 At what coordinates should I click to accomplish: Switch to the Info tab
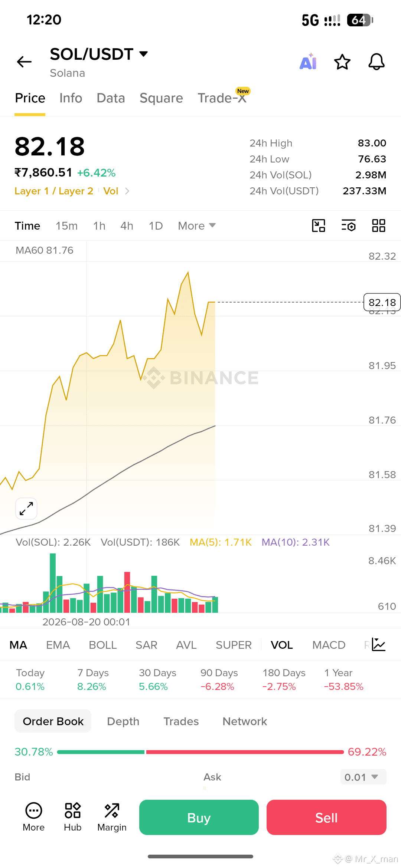click(x=71, y=98)
